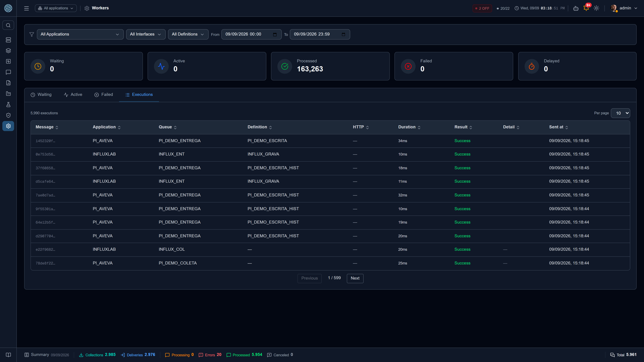
Task: Switch to the Failed tab
Action: coord(103,95)
